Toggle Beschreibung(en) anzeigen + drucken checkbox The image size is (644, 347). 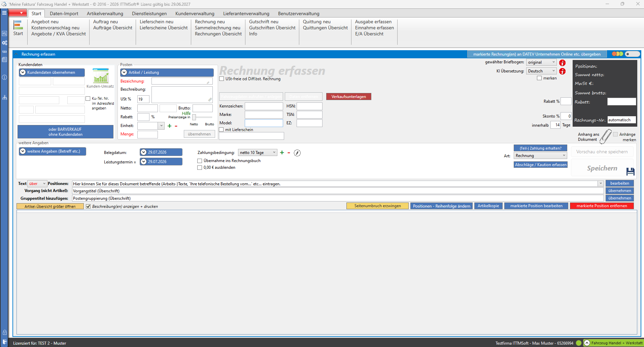pyautogui.click(x=88, y=207)
